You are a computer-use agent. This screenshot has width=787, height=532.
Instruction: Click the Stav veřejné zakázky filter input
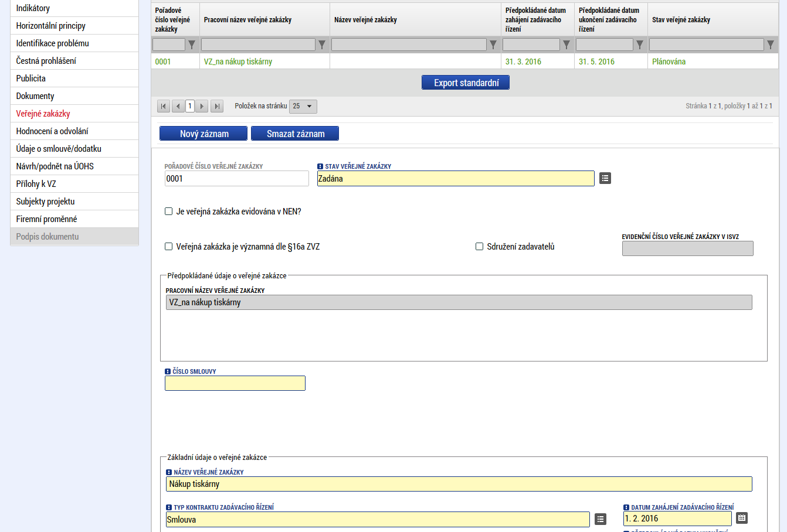(707, 45)
